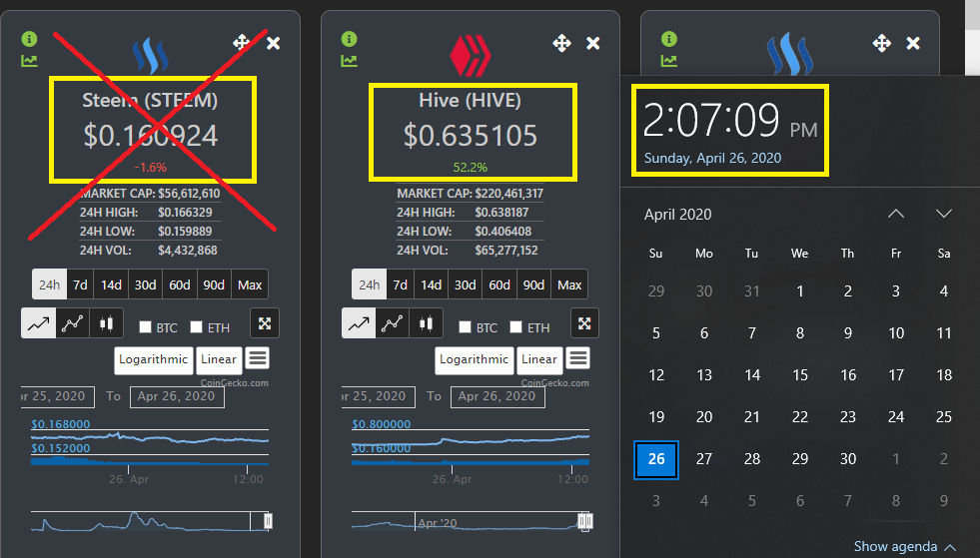This screenshot has height=558, width=980.
Task: Click the info icon on the Hive card
Action: [350, 39]
